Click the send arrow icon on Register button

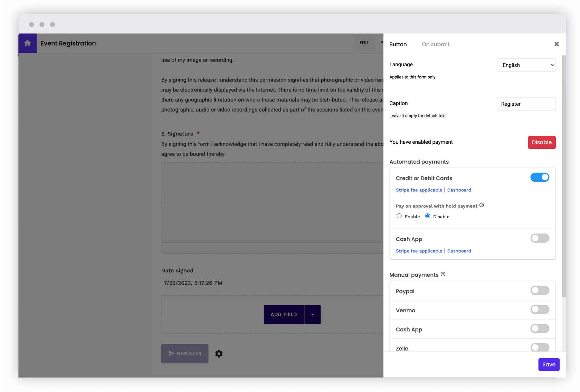coord(172,353)
